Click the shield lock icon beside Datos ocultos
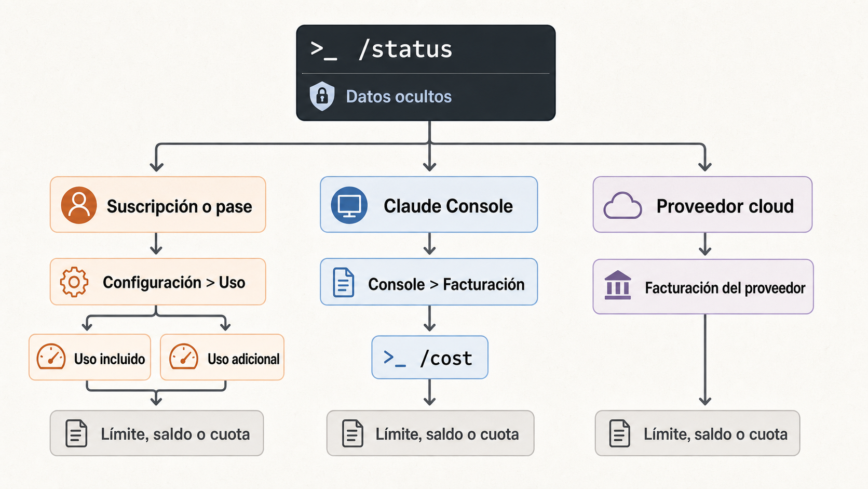The image size is (868, 489). click(322, 96)
